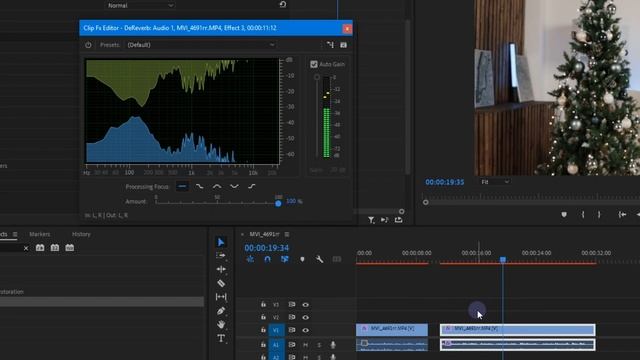
Task: Add Marker in Program monitor controls
Action: coord(564,215)
